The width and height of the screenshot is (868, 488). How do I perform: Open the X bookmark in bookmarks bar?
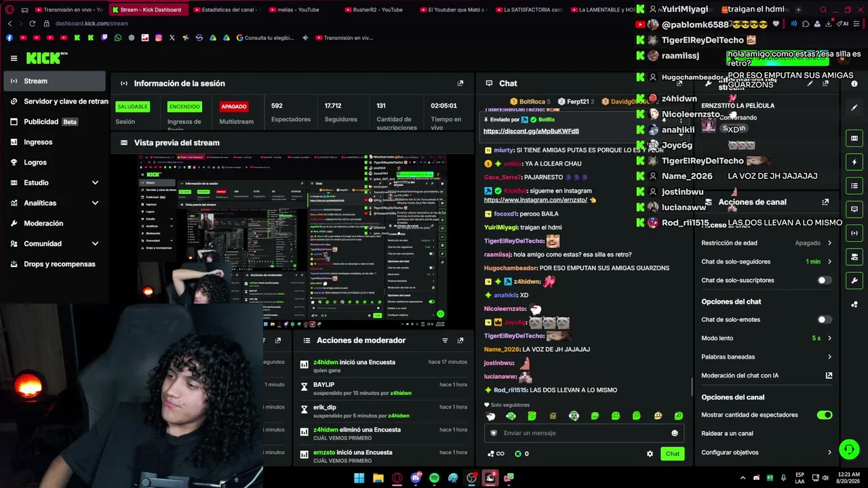[x=172, y=38]
